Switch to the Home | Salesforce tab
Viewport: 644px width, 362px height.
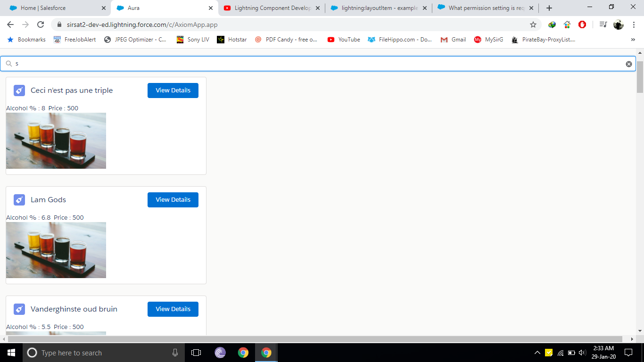coord(56,8)
